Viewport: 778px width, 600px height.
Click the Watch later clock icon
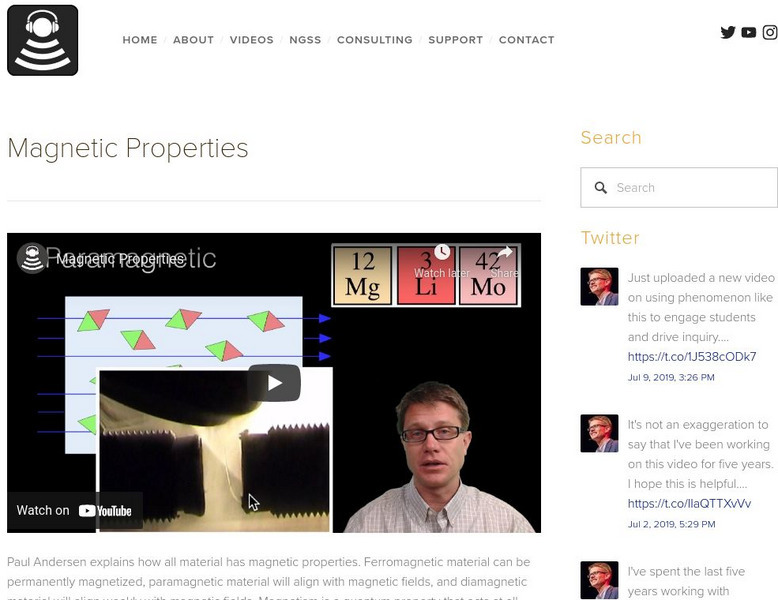coord(442,252)
